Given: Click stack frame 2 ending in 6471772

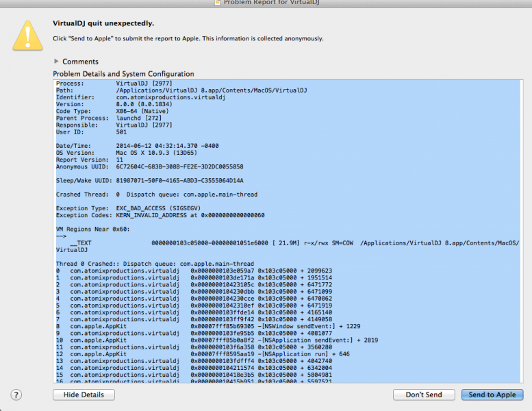Looking at the screenshot, I should [194, 285].
